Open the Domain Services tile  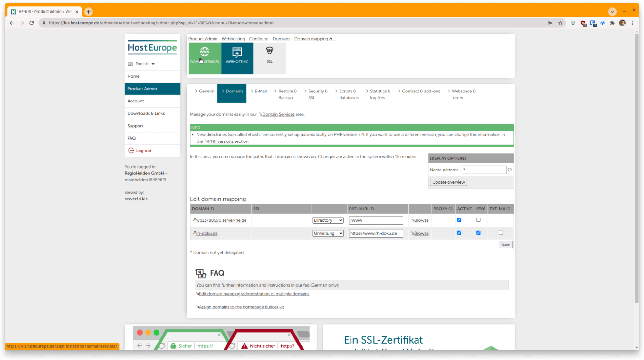tap(205, 58)
